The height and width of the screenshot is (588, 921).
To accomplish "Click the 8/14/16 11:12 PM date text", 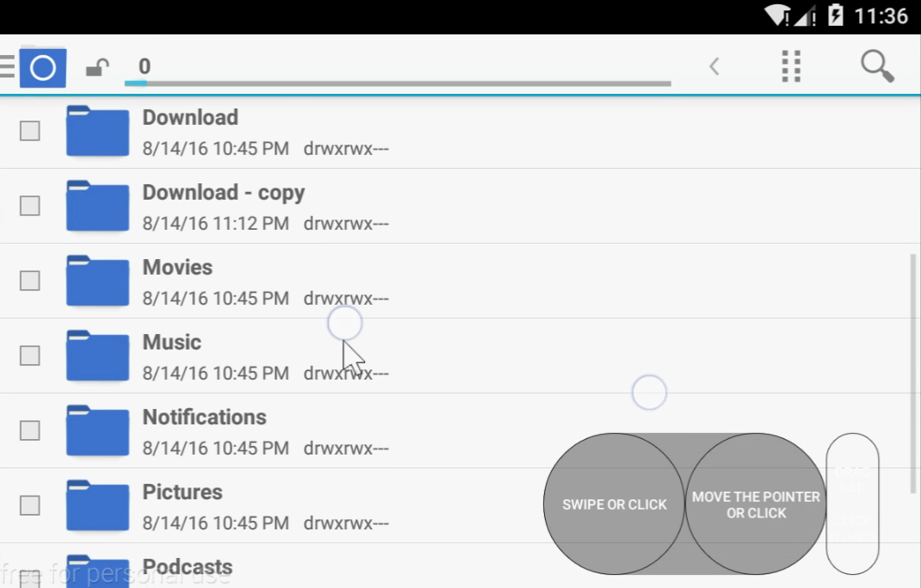I will [x=215, y=223].
